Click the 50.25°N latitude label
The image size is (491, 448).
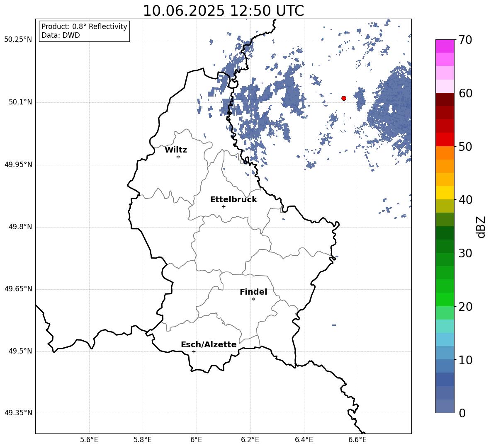(18, 40)
